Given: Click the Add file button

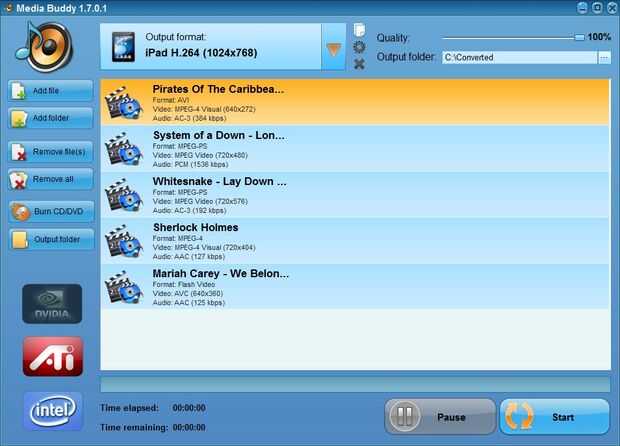Looking at the screenshot, I should click(x=51, y=91).
